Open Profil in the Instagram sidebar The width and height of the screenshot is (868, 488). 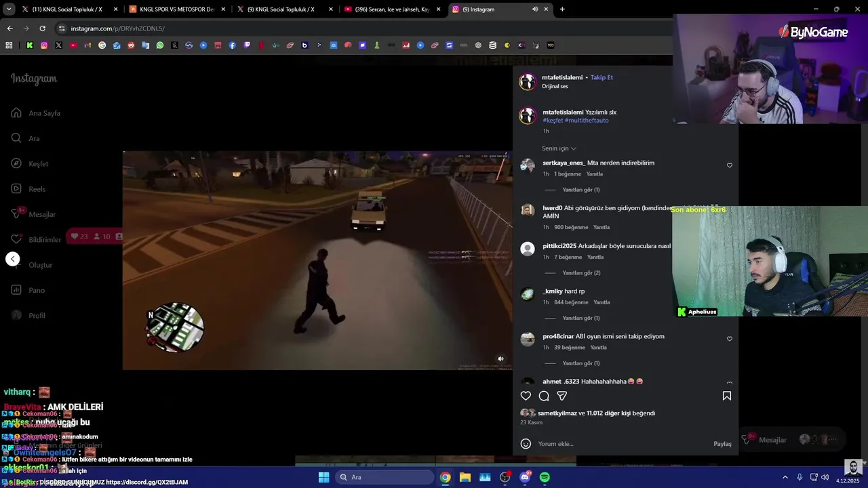point(28,315)
